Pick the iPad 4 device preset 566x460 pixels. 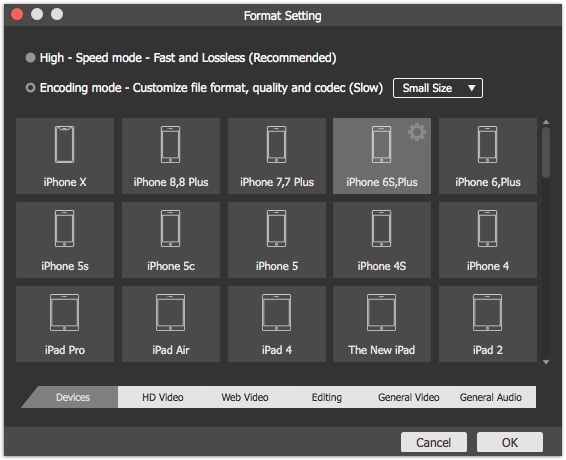tap(277, 324)
